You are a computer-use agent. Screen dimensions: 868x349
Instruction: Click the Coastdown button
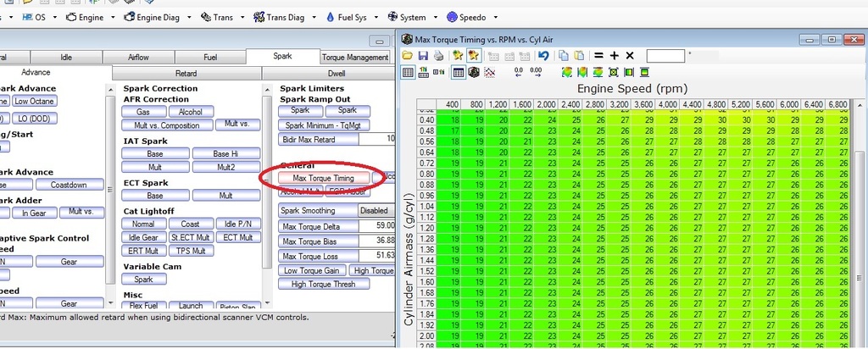point(69,186)
